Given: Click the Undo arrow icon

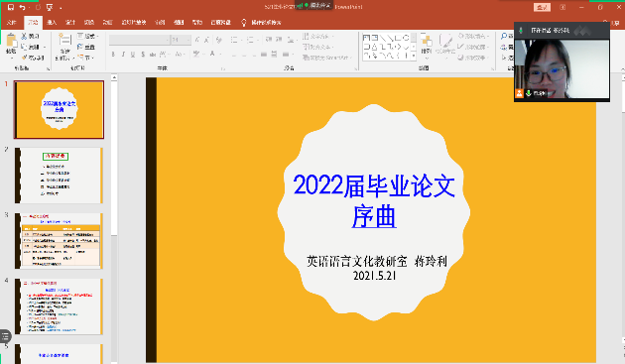Looking at the screenshot, I should pos(22,7).
